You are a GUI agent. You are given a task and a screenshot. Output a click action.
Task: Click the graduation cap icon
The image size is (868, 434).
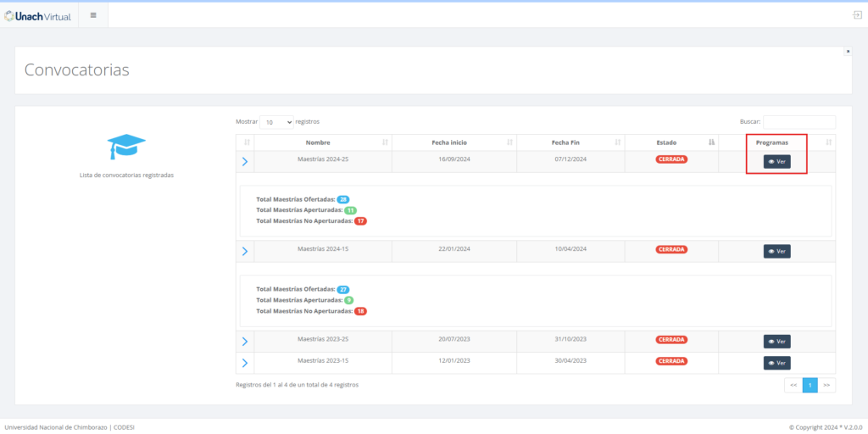127,147
